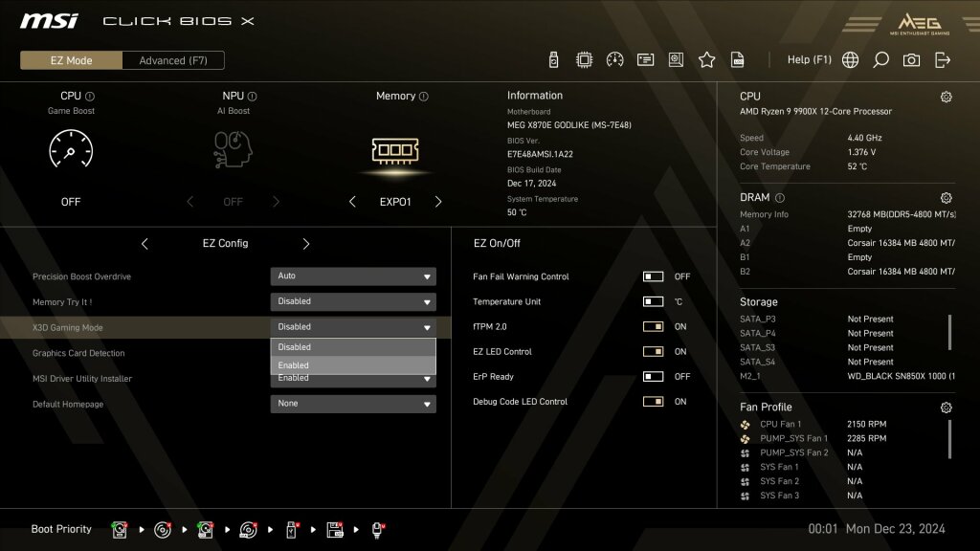The image size is (980, 551).
Task: Change language with the globe icon
Action: [850, 60]
